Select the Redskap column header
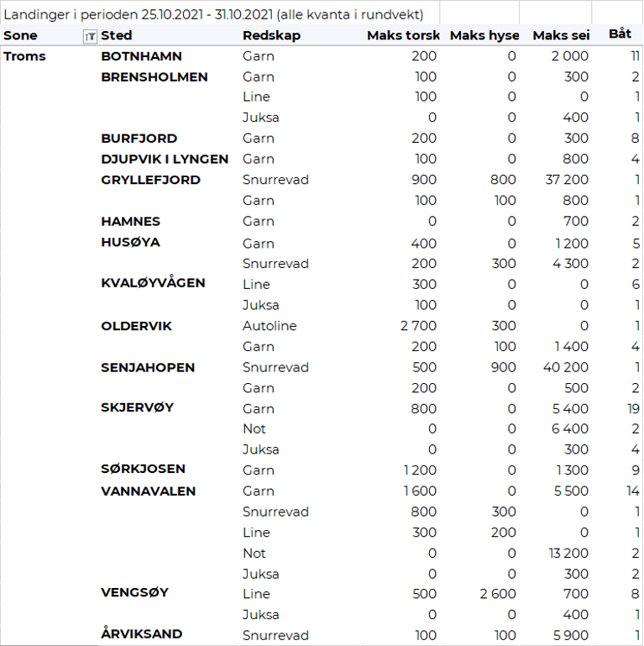Viewport: 644px width, 646px height. pyautogui.click(x=271, y=36)
